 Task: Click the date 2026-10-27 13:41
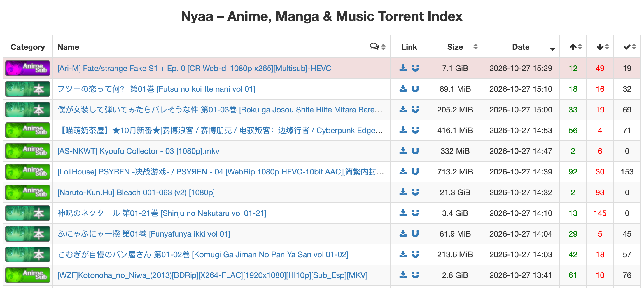(521, 275)
